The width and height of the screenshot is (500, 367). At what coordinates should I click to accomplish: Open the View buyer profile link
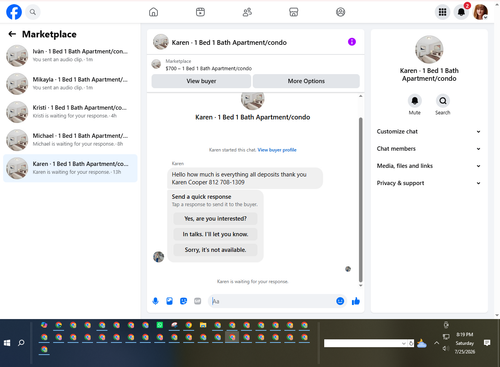[x=277, y=150]
